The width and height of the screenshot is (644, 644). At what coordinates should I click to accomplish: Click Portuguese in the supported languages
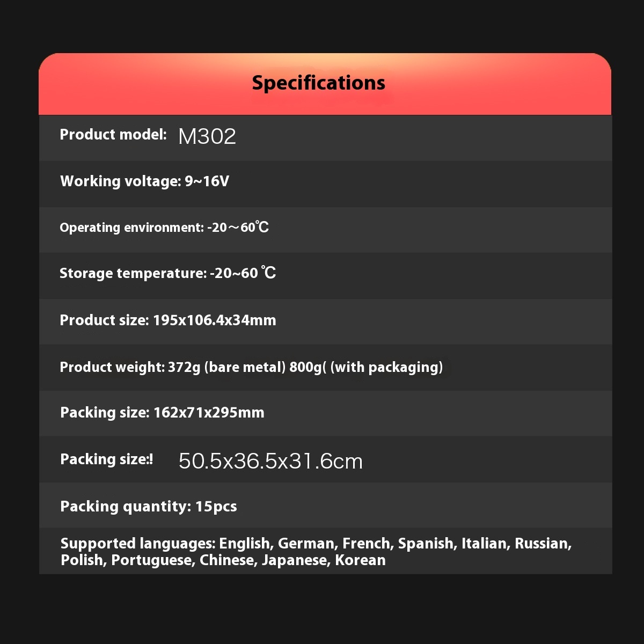(x=151, y=560)
